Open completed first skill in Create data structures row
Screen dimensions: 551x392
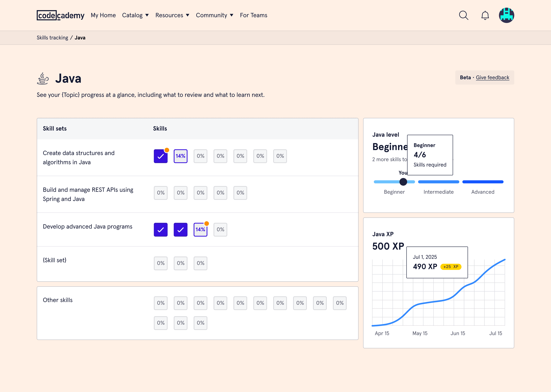pyautogui.click(x=161, y=156)
